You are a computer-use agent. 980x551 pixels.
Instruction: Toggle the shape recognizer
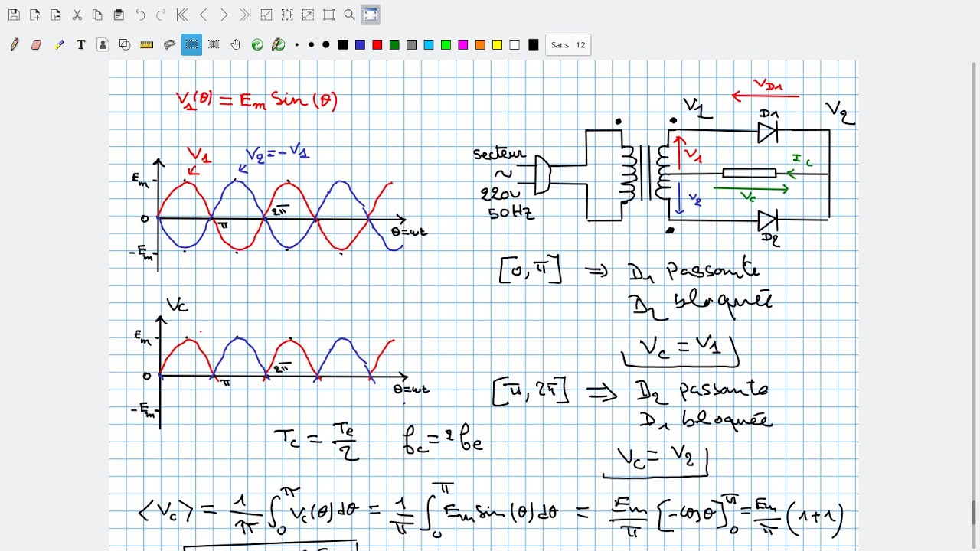point(125,45)
